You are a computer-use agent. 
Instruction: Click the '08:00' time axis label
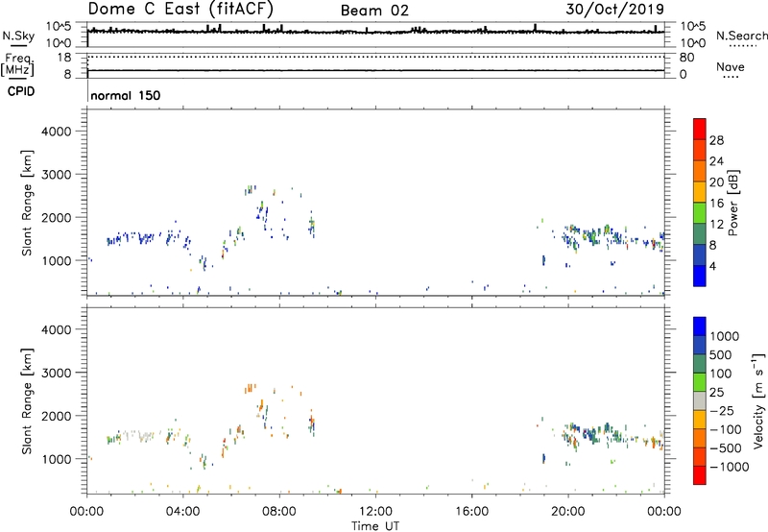(x=279, y=511)
